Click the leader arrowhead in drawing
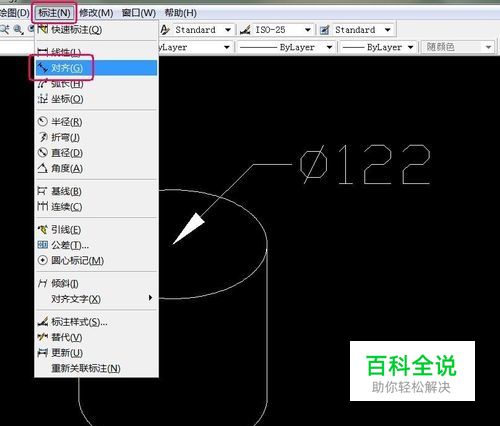This screenshot has height=426, width=500. (x=189, y=229)
